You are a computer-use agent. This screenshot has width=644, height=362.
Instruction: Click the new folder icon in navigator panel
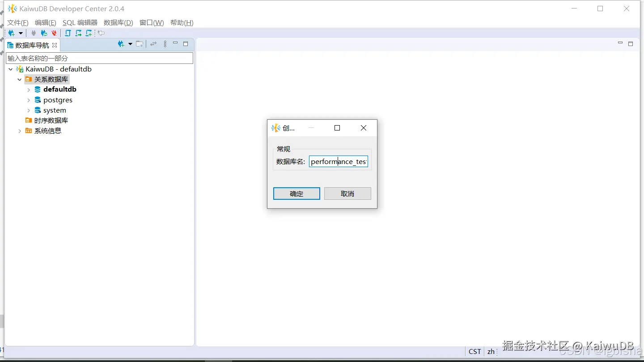tap(140, 44)
